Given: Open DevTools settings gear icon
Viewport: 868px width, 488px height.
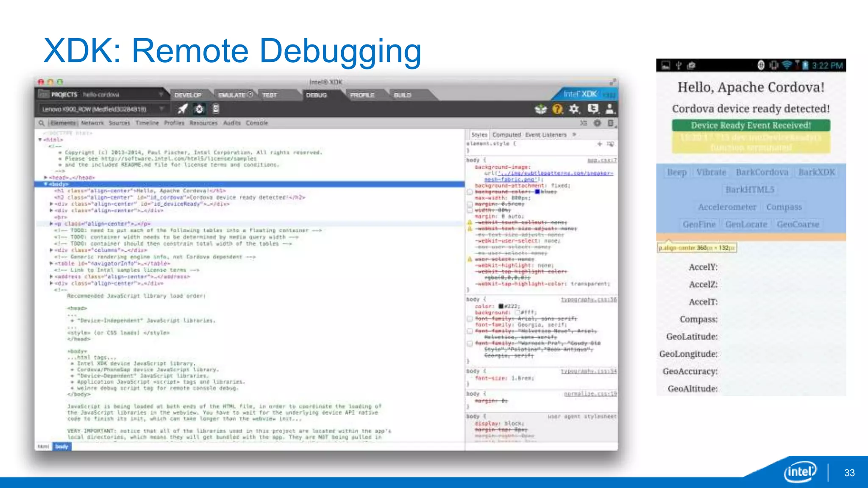Looking at the screenshot, I should pyautogui.click(x=597, y=123).
